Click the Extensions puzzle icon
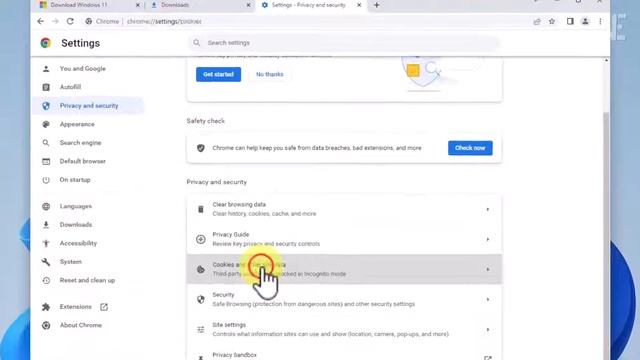 point(46,307)
